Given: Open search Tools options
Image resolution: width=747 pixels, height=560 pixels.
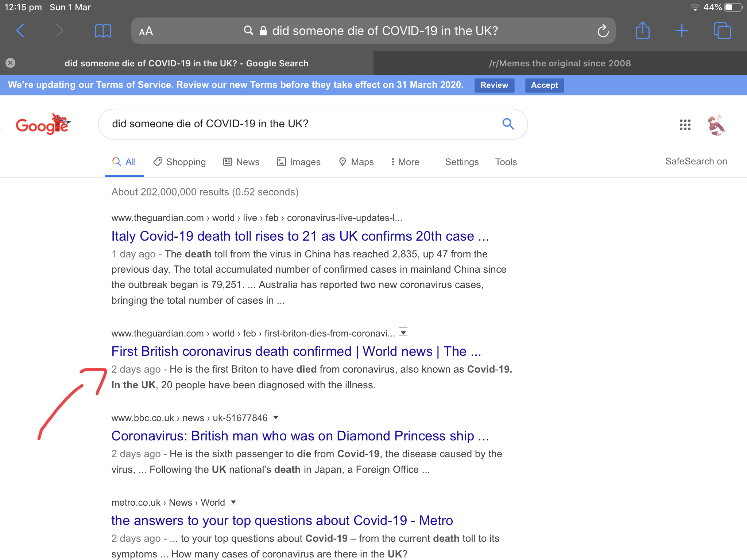Looking at the screenshot, I should point(506,162).
